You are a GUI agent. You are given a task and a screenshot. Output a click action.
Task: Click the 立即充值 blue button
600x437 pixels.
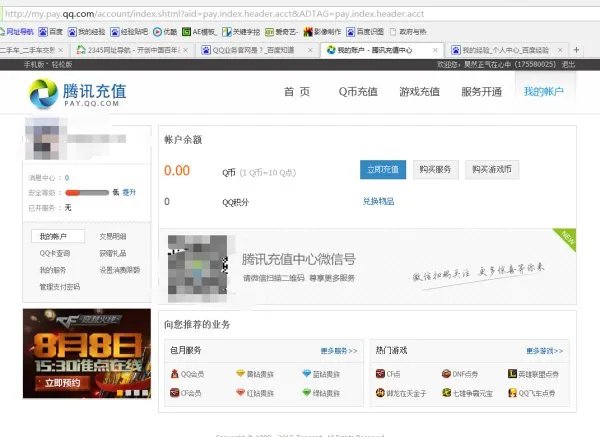(x=383, y=170)
